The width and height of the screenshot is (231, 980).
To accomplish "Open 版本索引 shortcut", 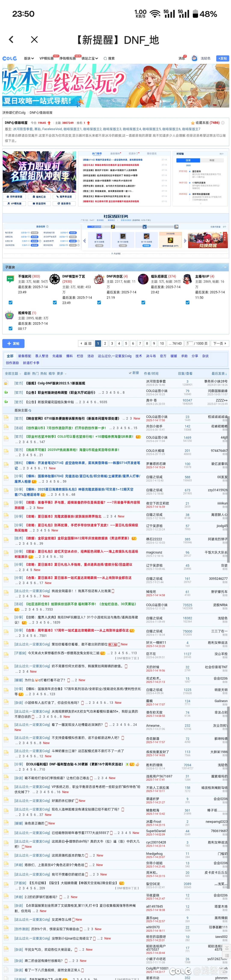I will click(x=64, y=204).
